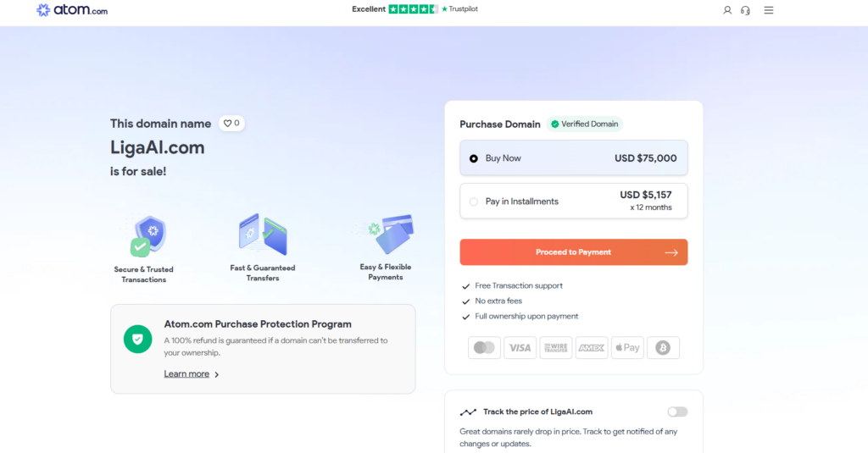Click the Apple Pay payment icon
This screenshot has height=453, width=868.
click(x=627, y=348)
